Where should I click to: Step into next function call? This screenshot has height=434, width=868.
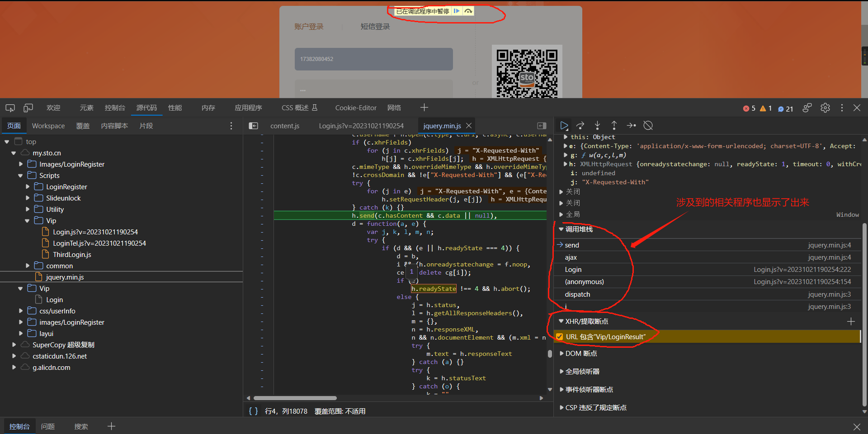(597, 126)
